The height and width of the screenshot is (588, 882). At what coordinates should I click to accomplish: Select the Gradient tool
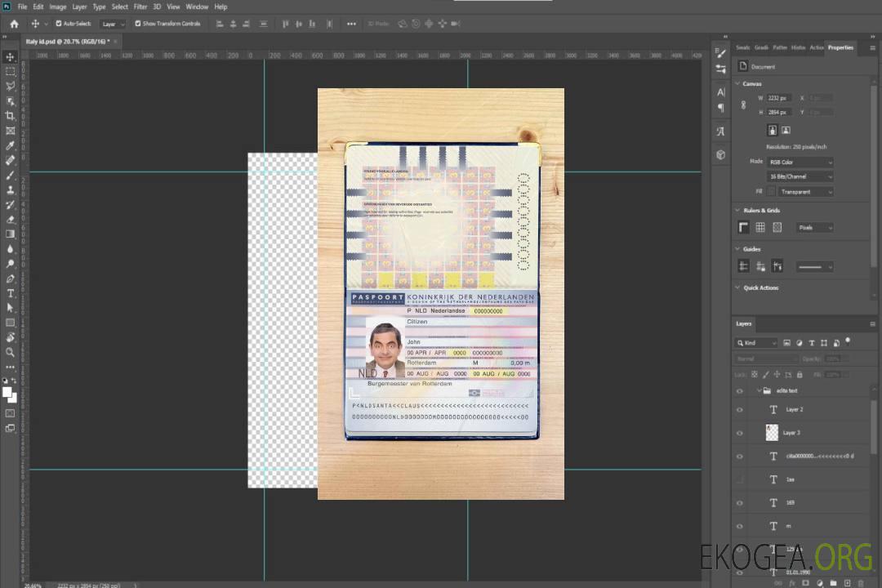10,234
